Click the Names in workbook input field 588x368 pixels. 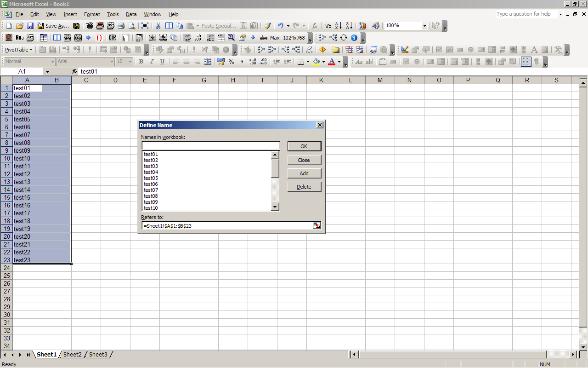point(210,146)
